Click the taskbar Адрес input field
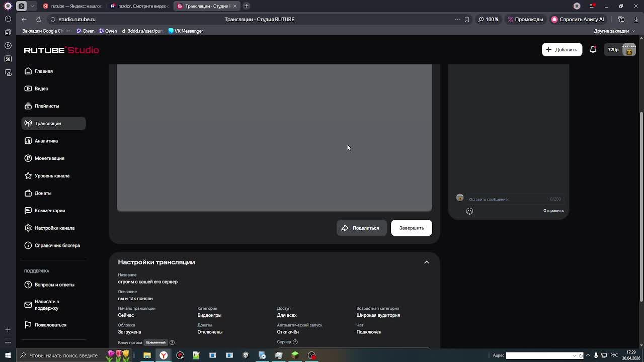The height and width of the screenshot is (362, 644). tap(541, 355)
